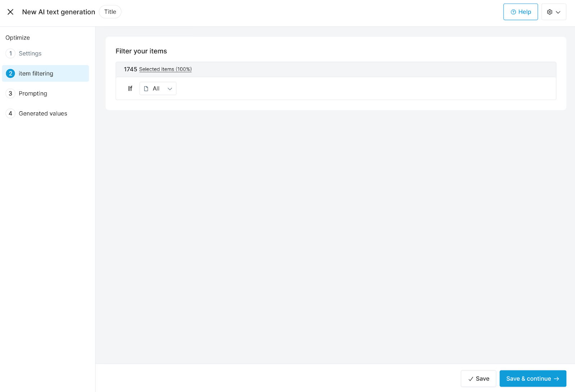
Task: Click the arrow icon on Save & continue
Action: [x=557, y=379]
